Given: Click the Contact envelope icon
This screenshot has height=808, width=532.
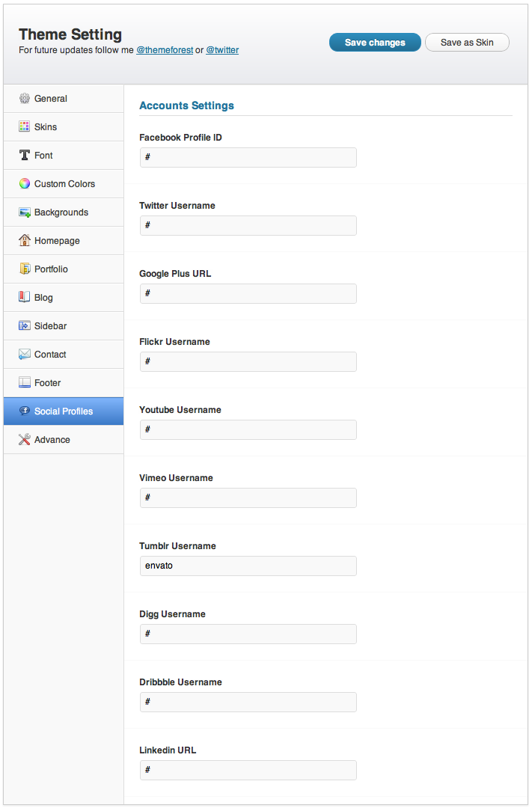Looking at the screenshot, I should (x=24, y=354).
